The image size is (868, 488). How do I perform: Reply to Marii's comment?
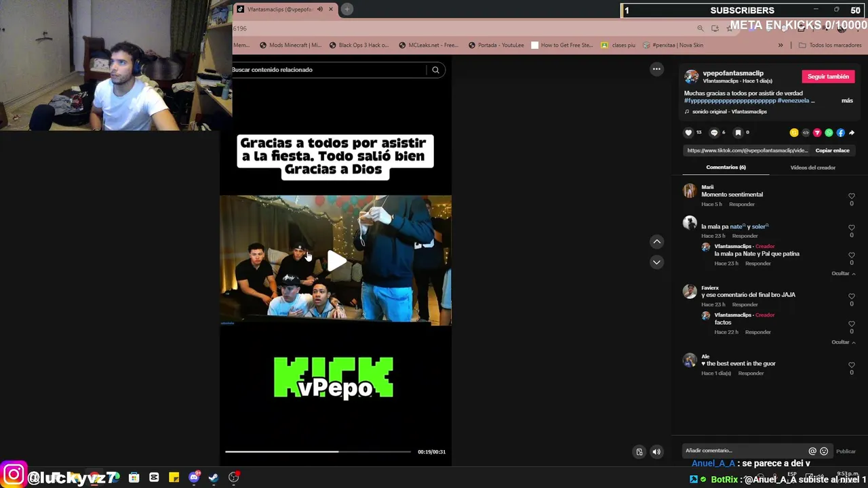(x=741, y=204)
